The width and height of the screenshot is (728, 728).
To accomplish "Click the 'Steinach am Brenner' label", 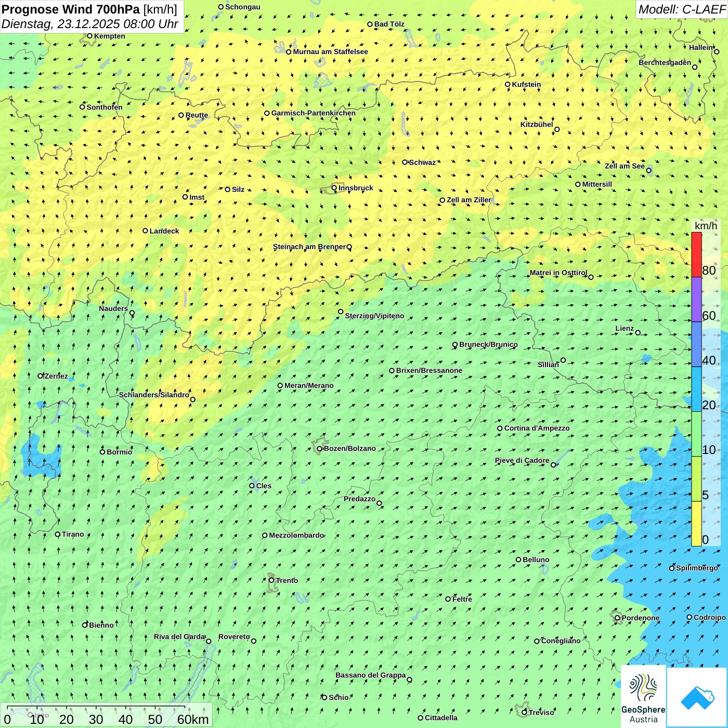I will (309, 247).
